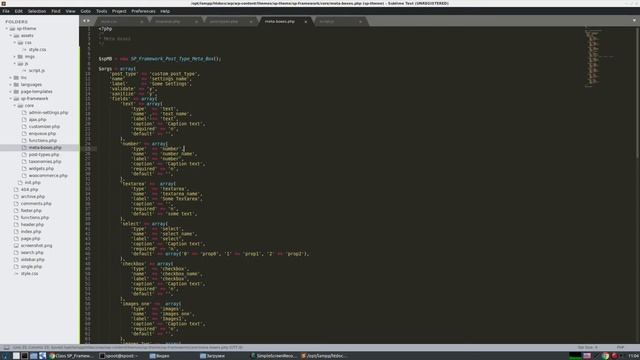Open the Goto menu
Viewport: 640px width, 360px height.
(86, 11)
